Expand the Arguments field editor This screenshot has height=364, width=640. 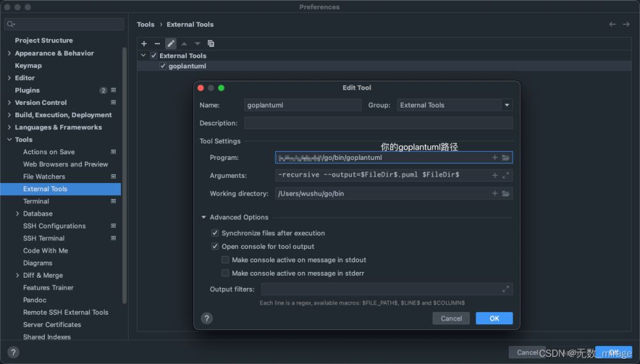506,175
